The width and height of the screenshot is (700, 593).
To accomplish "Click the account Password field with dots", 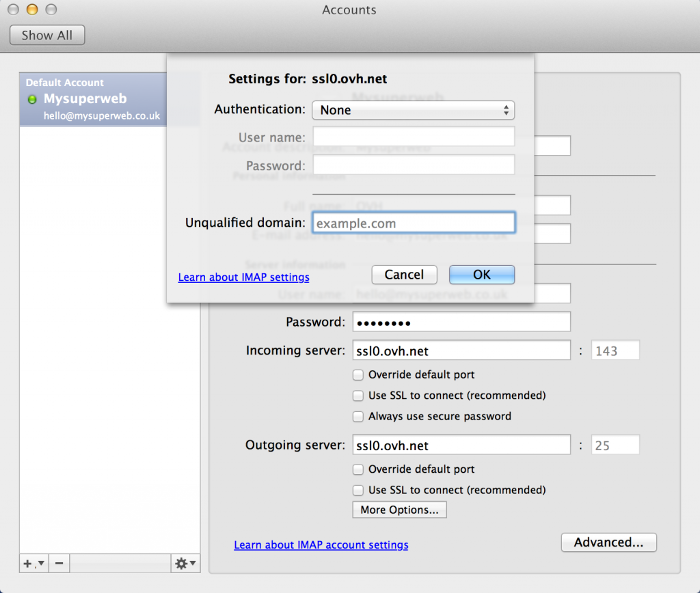I will [x=461, y=322].
